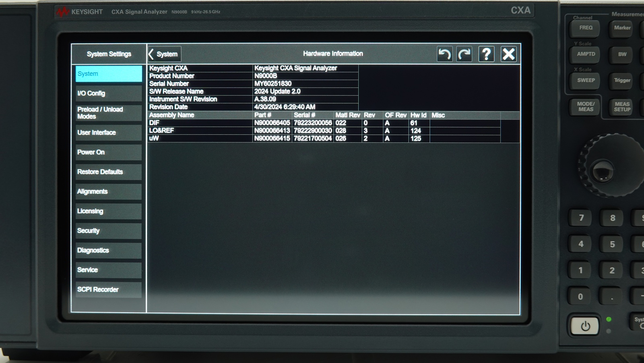Screen dimensions: 644x363
Task: Switch to User Interface settings
Action: (109, 133)
